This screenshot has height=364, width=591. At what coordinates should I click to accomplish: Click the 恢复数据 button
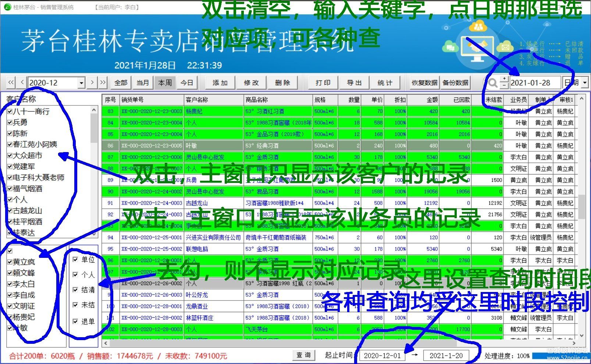coord(424,83)
